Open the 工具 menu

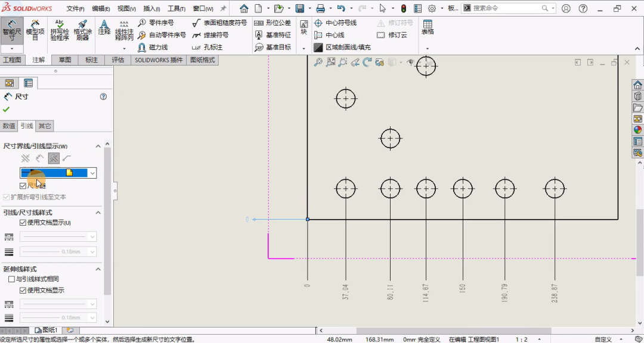click(x=177, y=9)
